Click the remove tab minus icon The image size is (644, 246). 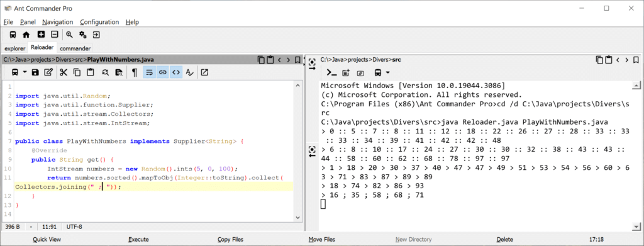point(54,35)
